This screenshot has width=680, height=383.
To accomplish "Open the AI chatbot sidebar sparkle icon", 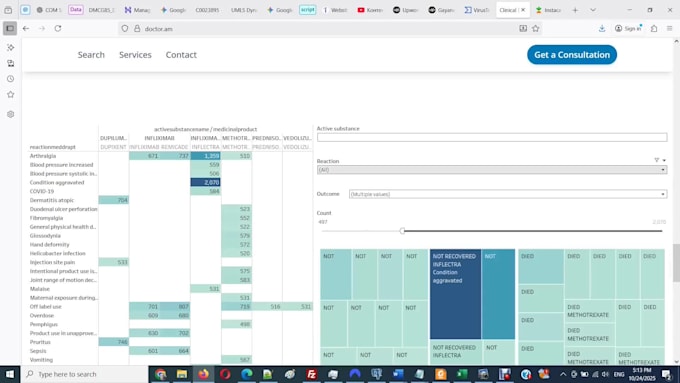I will click(x=10, y=47).
